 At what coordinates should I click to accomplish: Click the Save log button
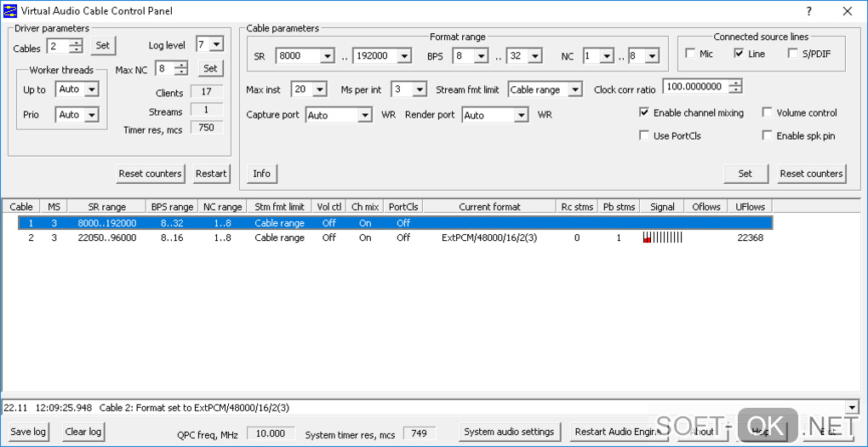tap(29, 432)
